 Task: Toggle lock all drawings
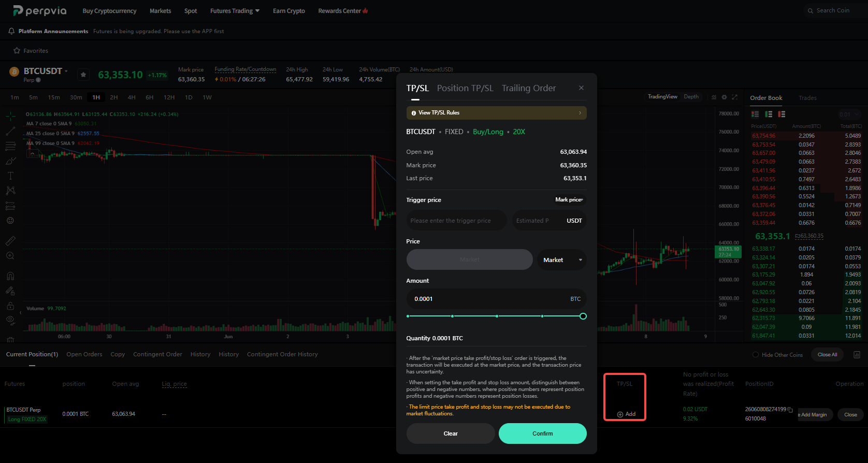click(10, 306)
